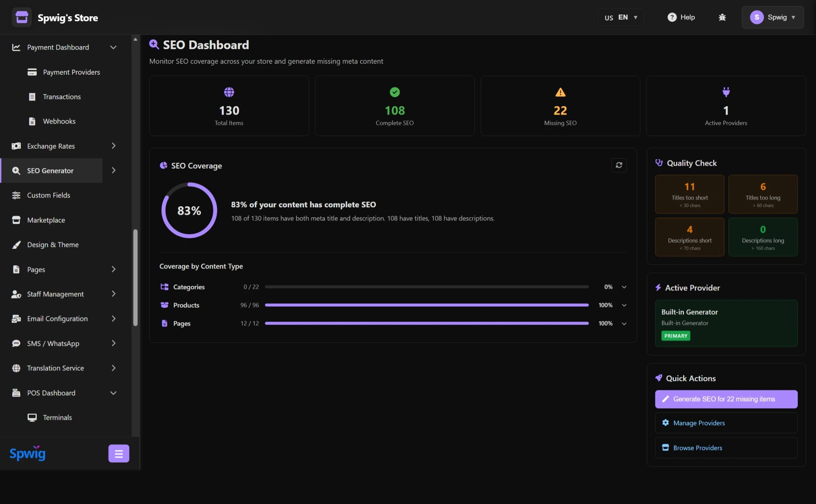
Task: Click the warning triangle above Missing SEO
Action: [x=560, y=92]
